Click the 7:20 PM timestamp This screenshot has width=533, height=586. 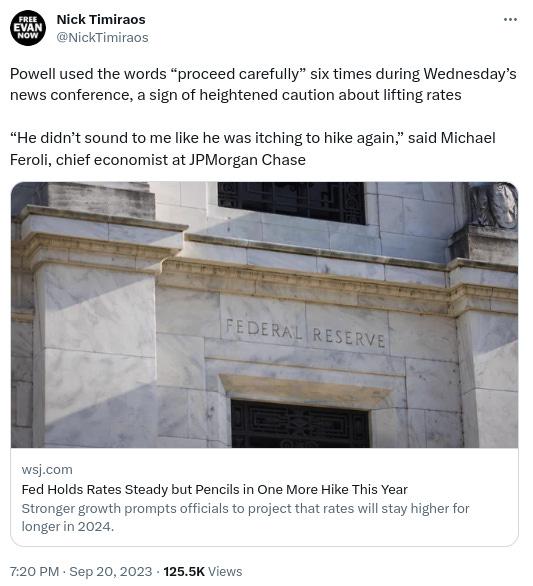[x=34, y=571]
